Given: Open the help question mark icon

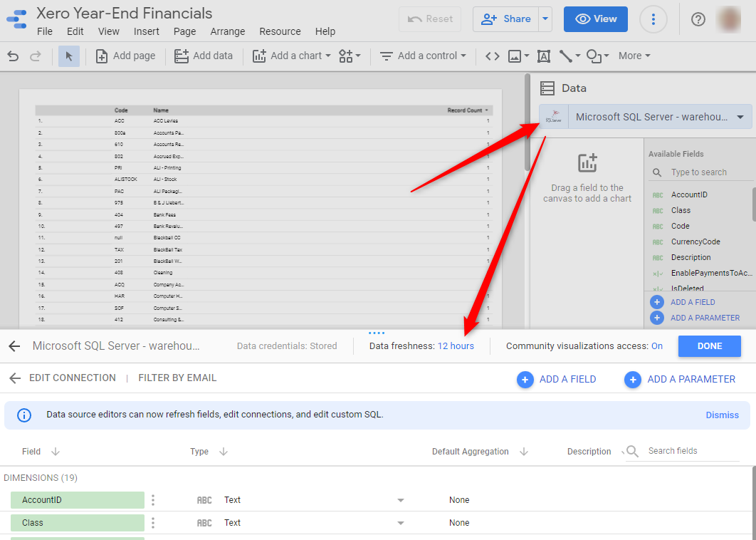Looking at the screenshot, I should [x=698, y=19].
